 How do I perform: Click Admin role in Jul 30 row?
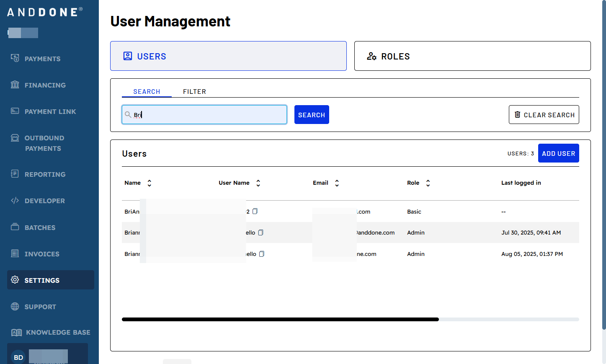(x=415, y=232)
